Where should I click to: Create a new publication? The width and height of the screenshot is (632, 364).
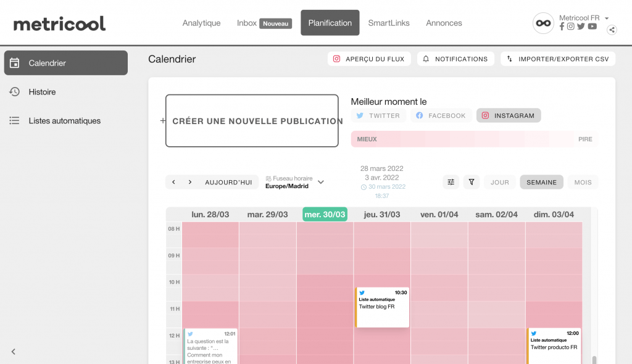(x=252, y=120)
